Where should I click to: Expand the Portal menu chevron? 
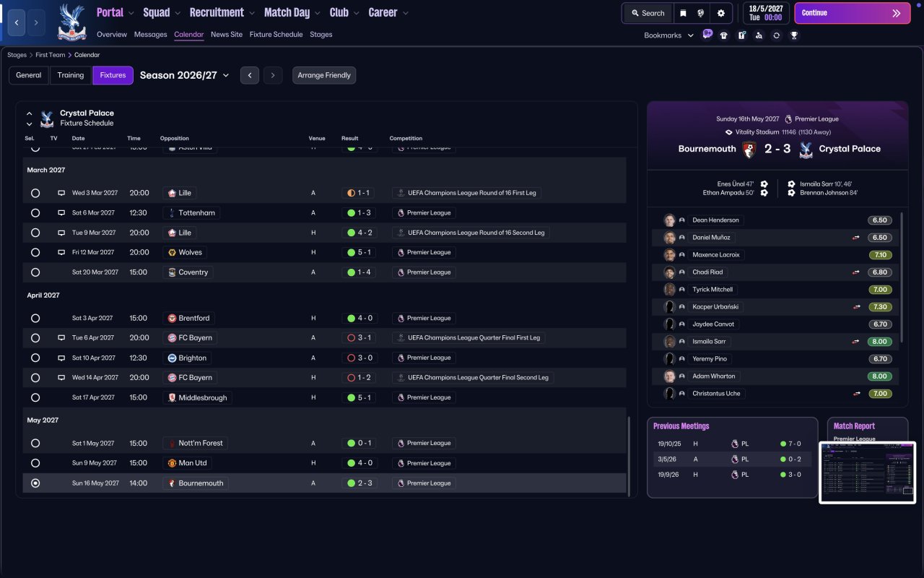click(131, 13)
